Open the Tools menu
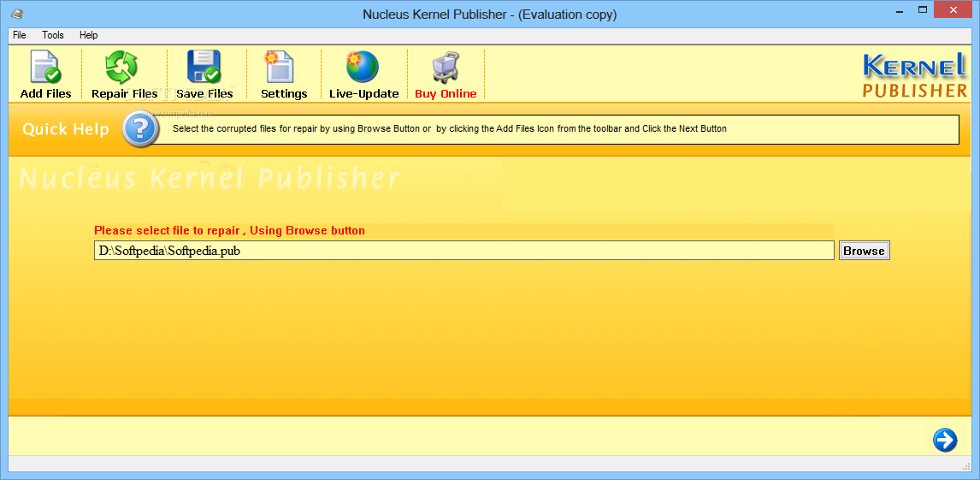980x480 pixels. [53, 35]
